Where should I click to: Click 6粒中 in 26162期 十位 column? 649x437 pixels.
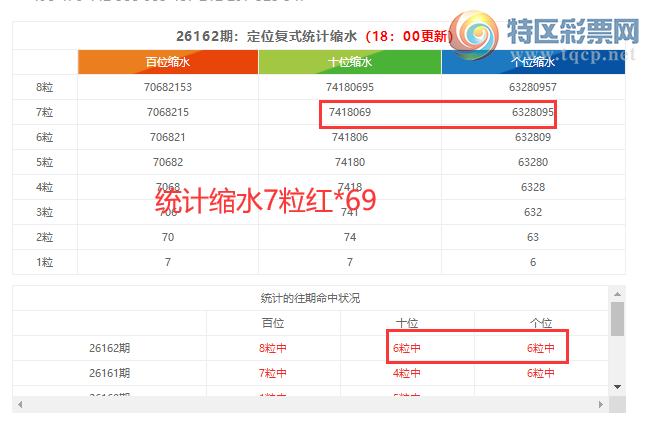pyautogui.click(x=406, y=348)
